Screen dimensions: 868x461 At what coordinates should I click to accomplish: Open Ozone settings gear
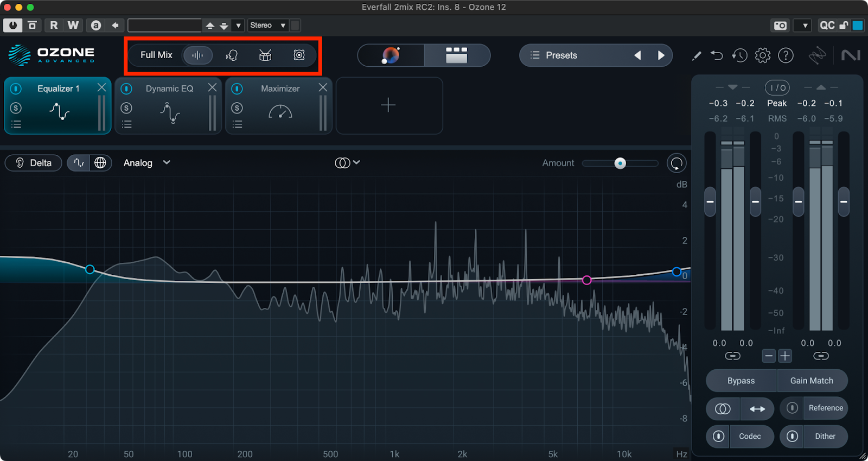763,55
